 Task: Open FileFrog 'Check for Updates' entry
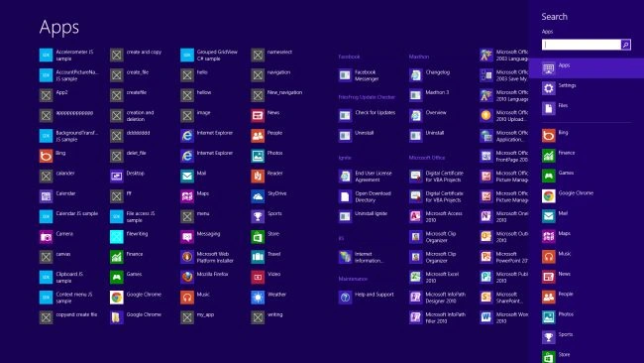pos(368,116)
